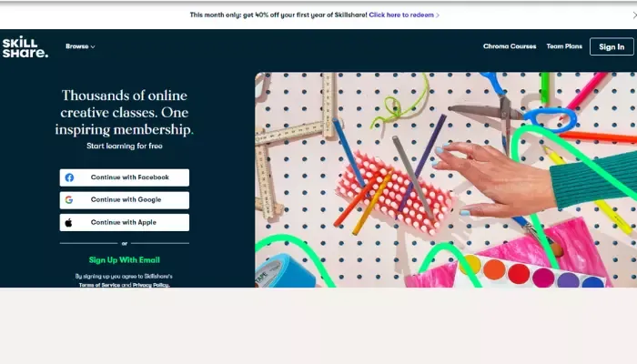
Task: Click the Google G icon
Action: point(69,200)
